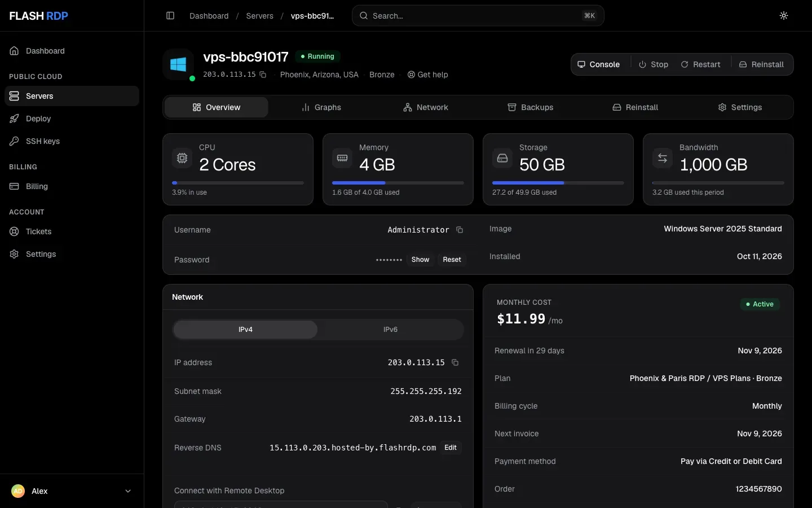Open Tickets in the sidebar
The image size is (812, 508).
tap(72, 231)
